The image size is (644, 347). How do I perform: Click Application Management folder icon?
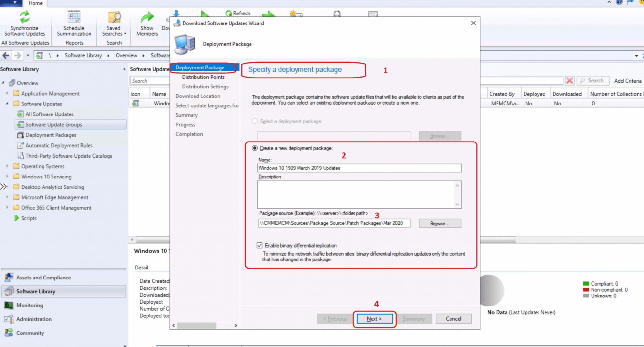coord(16,93)
